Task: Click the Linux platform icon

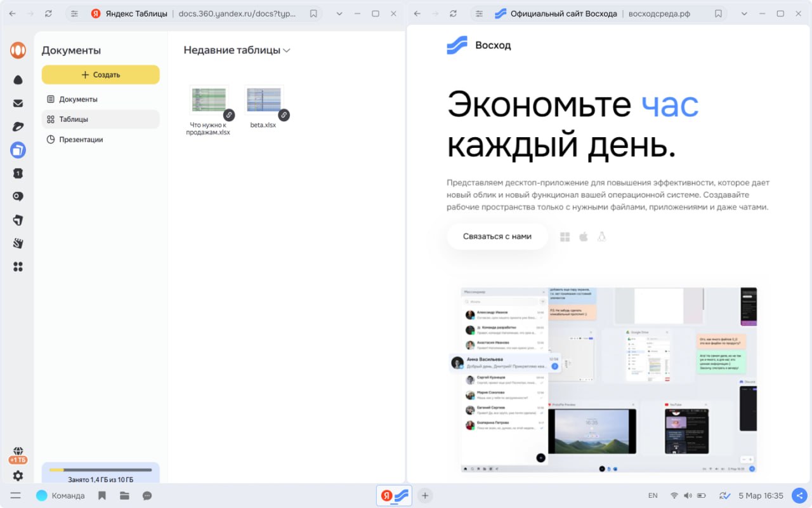Action: tap(601, 237)
